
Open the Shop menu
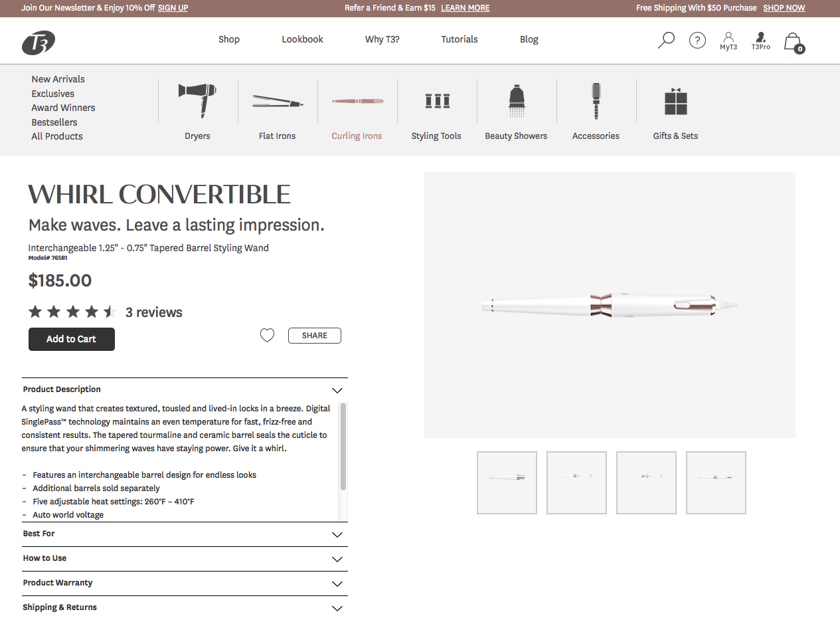point(229,39)
